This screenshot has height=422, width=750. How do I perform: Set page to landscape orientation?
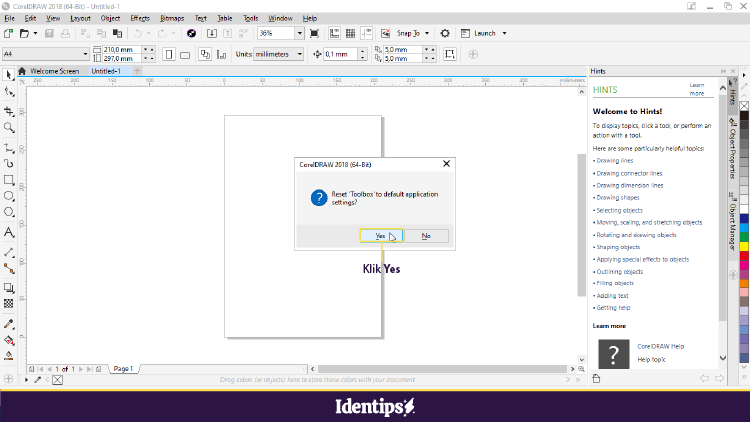[187, 54]
